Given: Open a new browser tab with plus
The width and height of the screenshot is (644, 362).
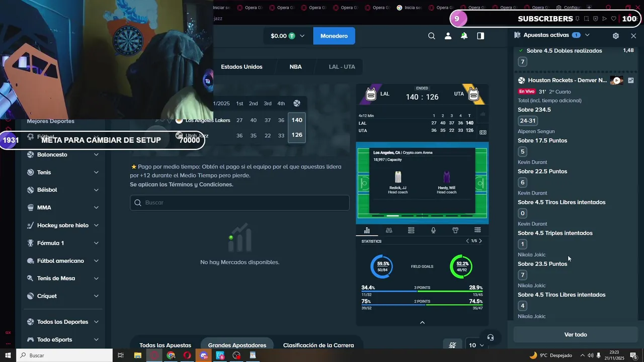Looking at the screenshot, I should tap(589, 8).
